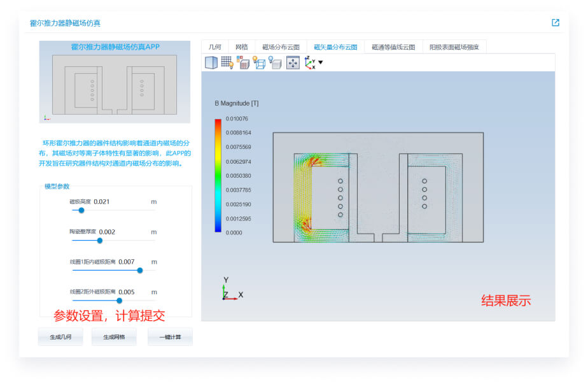Toggle wireframe visibility via its bulb icon

(256, 58)
